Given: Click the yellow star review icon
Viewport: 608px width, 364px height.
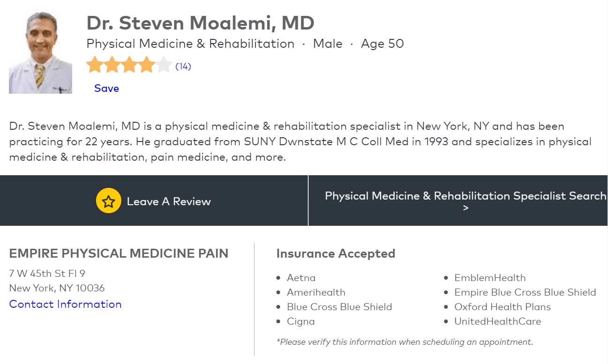Looking at the screenshot, I should click(x=109, y=201).
